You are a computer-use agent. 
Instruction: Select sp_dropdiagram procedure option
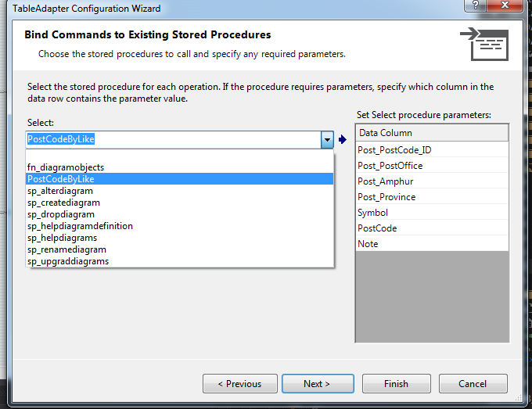click(61, 214)
